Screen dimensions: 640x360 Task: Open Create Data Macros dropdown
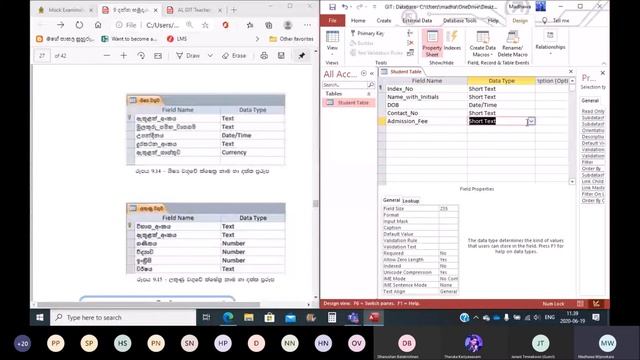pyautogui.click(x=482, y=44)
